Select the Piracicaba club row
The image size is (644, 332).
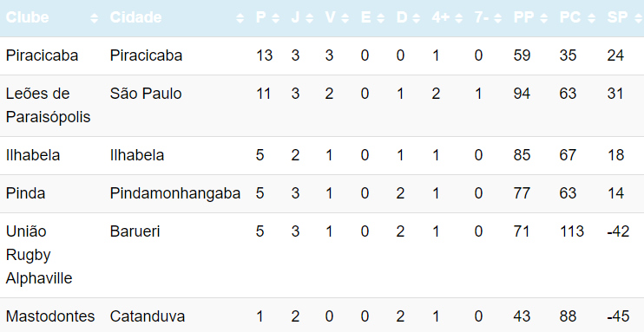[322, 55]
